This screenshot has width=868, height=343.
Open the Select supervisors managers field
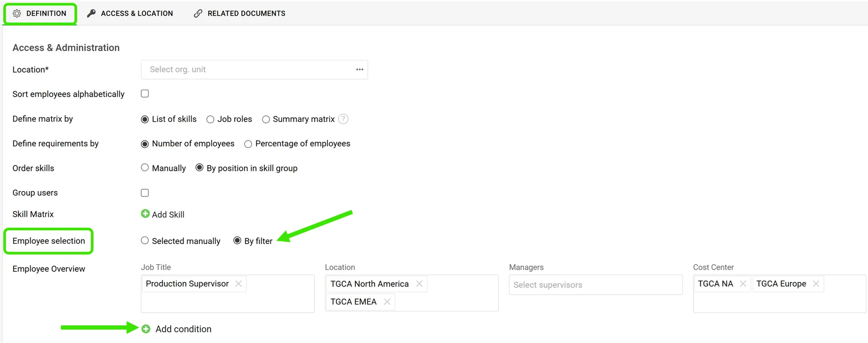596,285
